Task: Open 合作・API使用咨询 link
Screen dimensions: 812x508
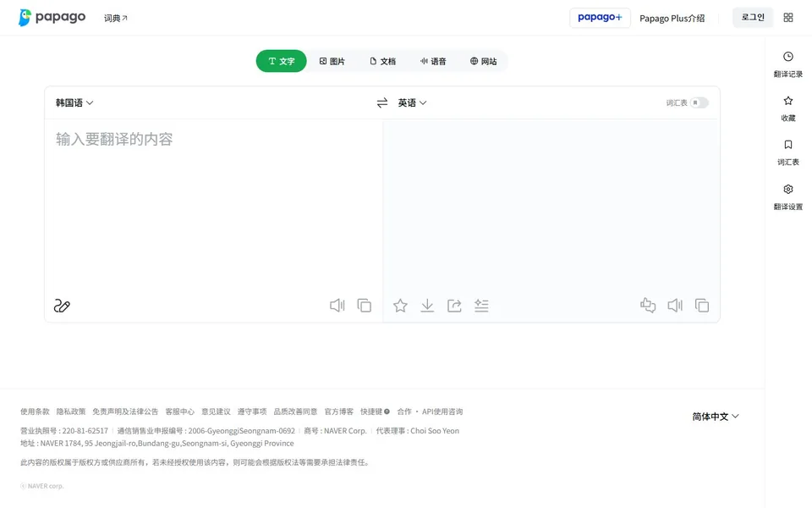Action: pyautogui.click(x=430, y=411)
